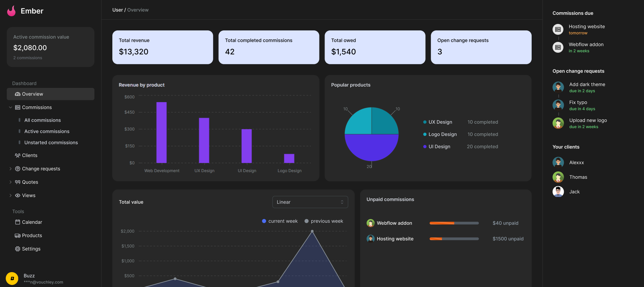Open the Linear chart type dropdown
644x287 pixels.
tap(310, 202)
